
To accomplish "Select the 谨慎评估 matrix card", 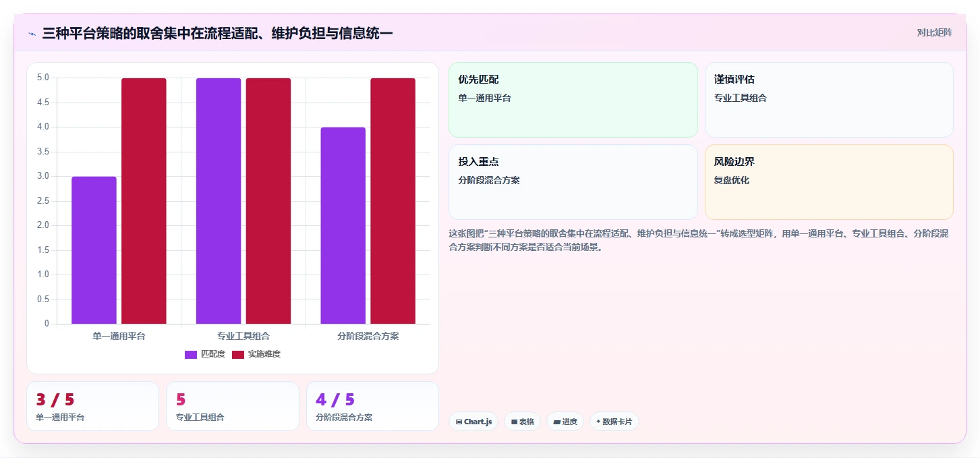I will tap(829, 100).
